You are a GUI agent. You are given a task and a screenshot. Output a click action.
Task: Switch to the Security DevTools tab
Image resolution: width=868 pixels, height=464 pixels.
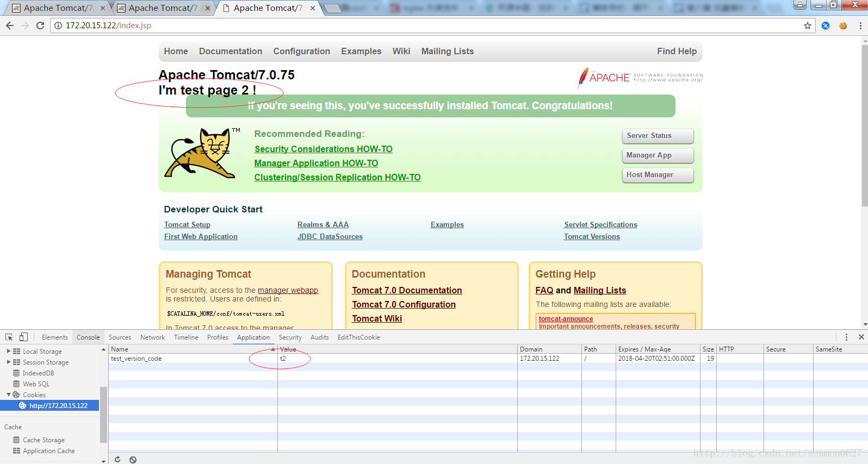coord(290,337)
